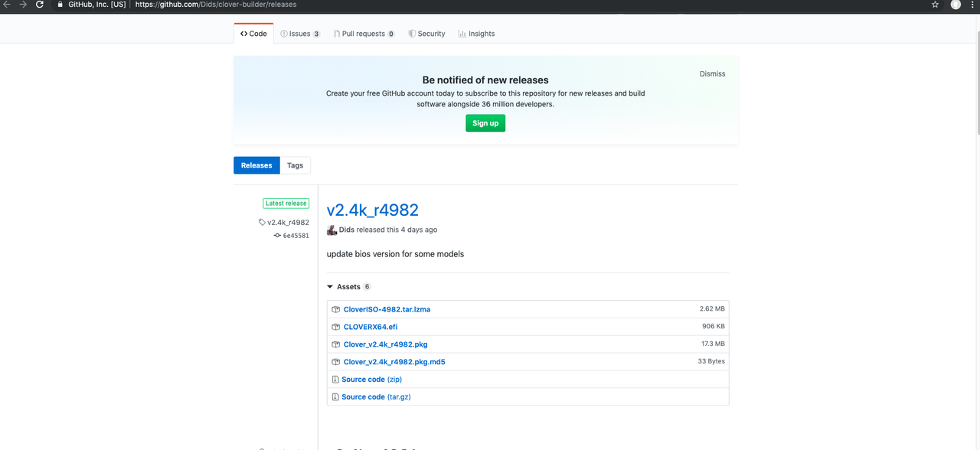This screenshot has width=980, height=450.
Task: Click the package icon beside Clover_v2.4k_r4982.pkg
Action: point(335,345)
